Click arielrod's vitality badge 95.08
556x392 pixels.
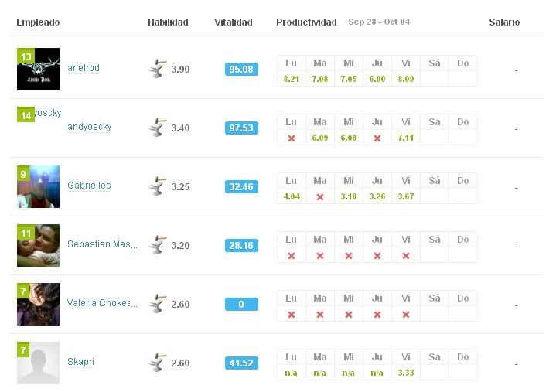click(x=241, y=69)
